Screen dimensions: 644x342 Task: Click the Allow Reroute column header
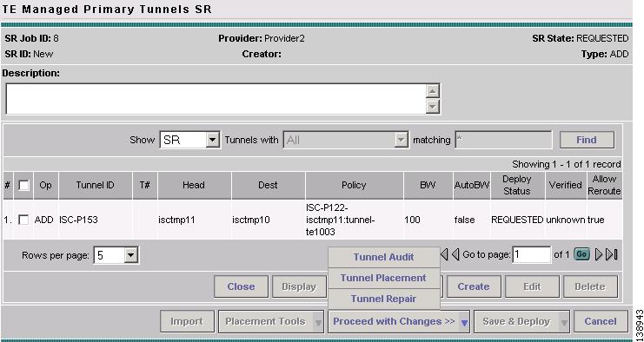[x=604, y=186]
